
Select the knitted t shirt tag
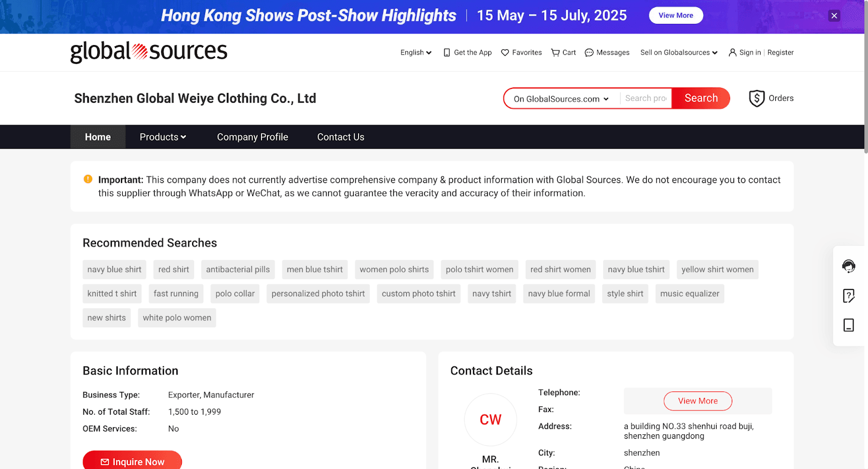point(112,294)
